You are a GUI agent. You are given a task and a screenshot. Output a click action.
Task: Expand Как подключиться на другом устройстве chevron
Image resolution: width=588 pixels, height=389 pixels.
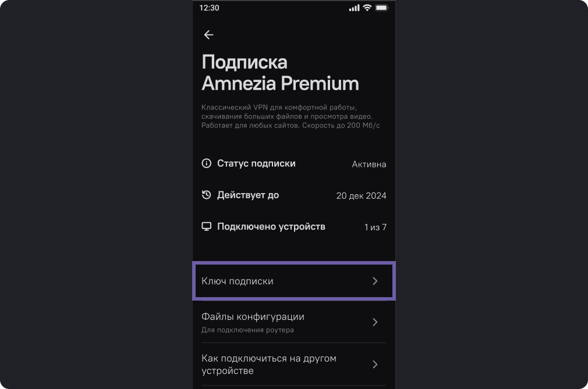(x=375, y=365)
